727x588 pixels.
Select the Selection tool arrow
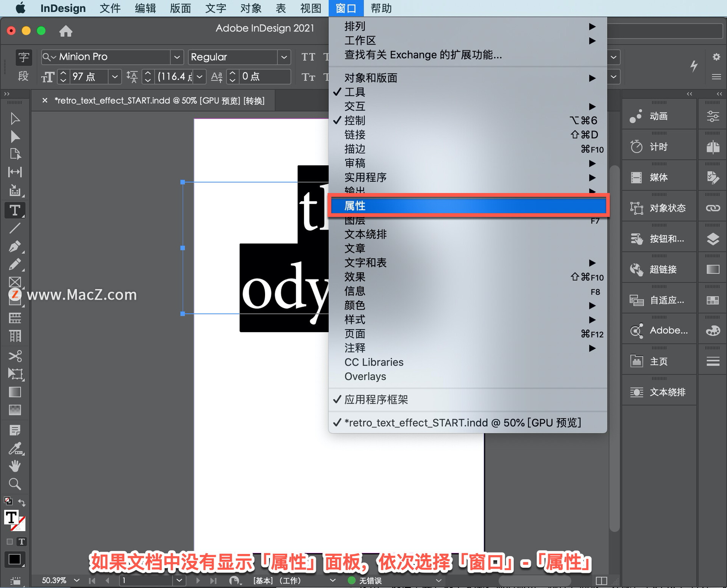click(x=15, y=118)
